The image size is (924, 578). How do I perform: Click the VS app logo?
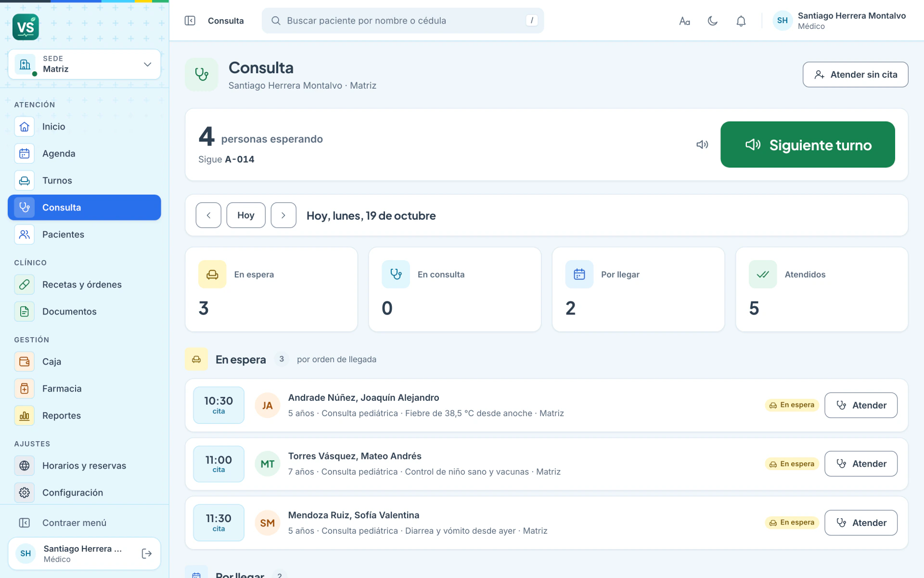coord(26,27)
